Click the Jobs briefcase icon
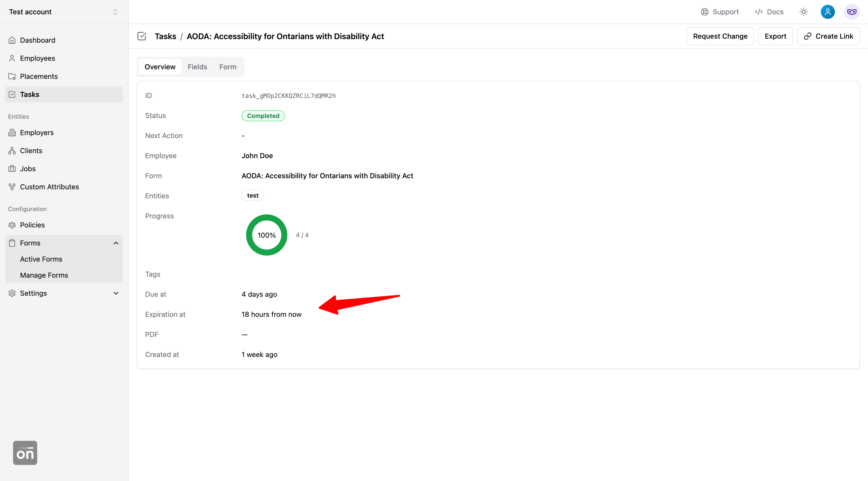The width and height of the screenshot is (868, 481). (12, 169)
